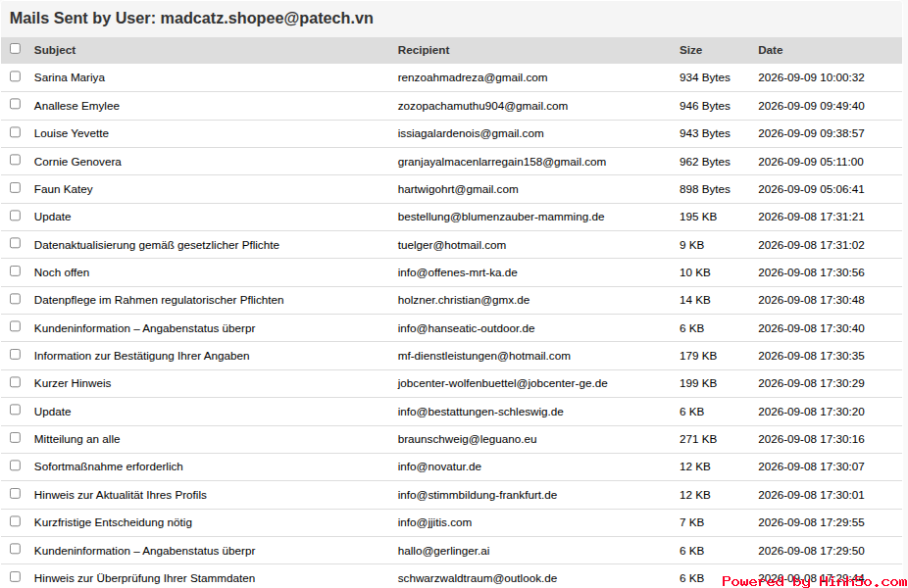908x588 pixels.
Task: Select recipient issiagalardenois@gmail.com
Action: [471, 133]
